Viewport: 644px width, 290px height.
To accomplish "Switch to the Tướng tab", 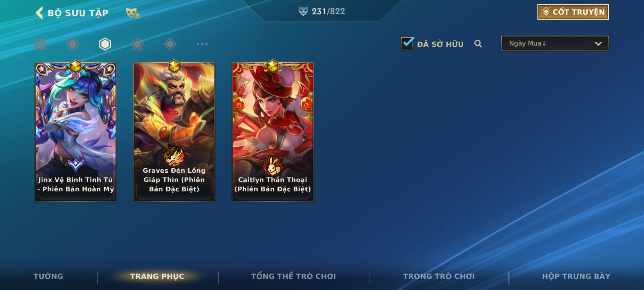I will (48, 276).
